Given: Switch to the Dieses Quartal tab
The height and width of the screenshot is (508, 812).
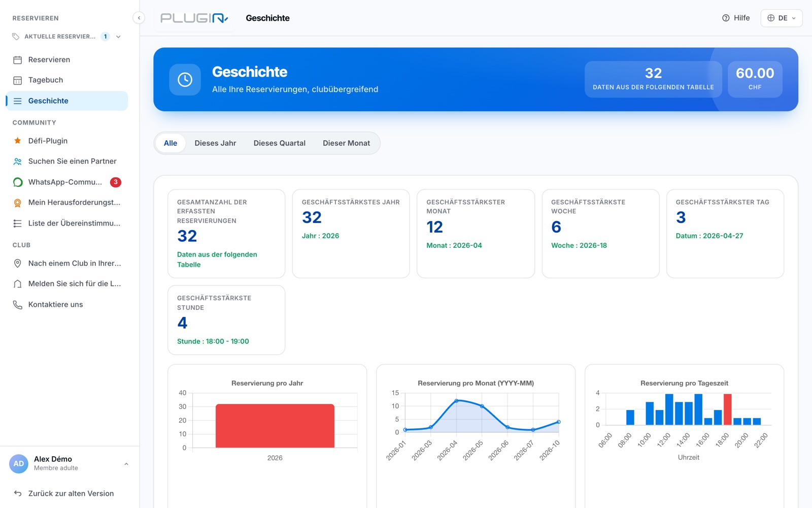Looking at the screenshot, I should coord(280,143).
